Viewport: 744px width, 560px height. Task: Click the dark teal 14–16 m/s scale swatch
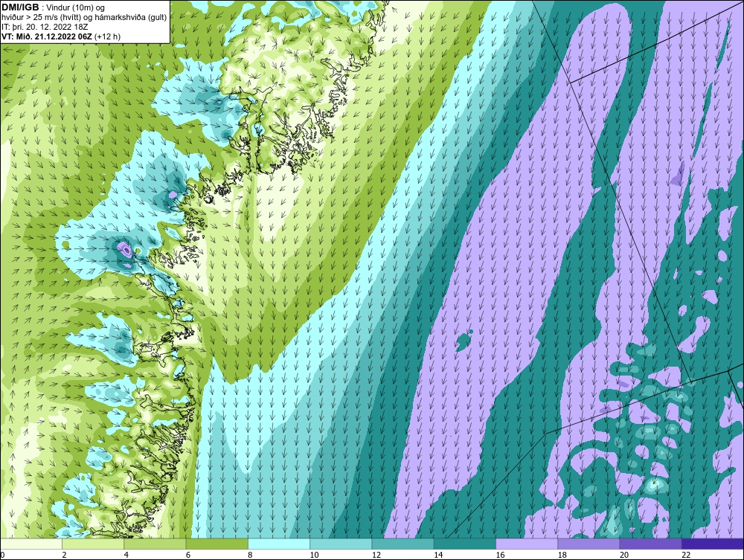[x=464, y=544]
